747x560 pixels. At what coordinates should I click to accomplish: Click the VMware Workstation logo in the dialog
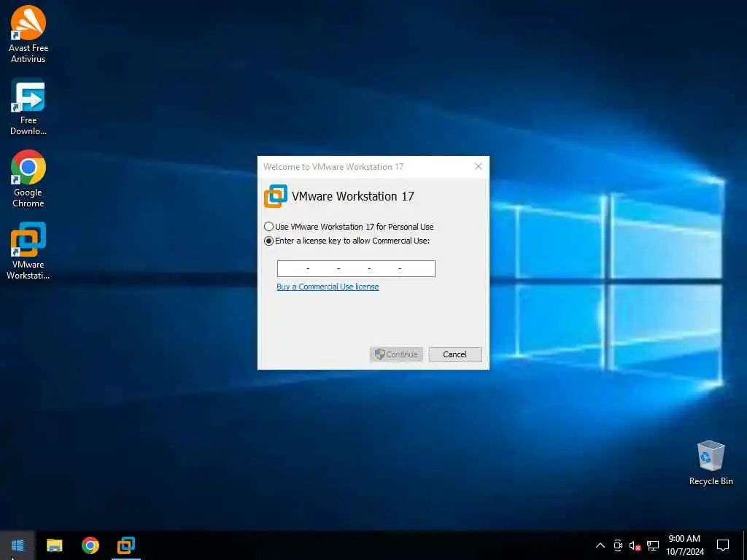coord(276,196)
